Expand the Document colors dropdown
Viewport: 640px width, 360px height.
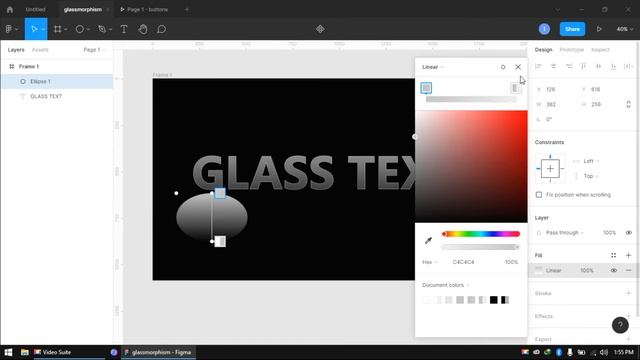coord(446,285)
